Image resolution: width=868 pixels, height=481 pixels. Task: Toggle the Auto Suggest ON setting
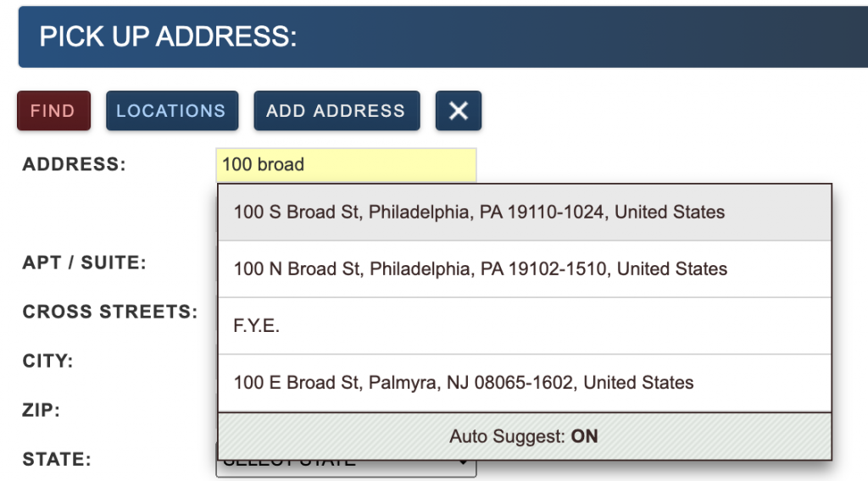pos(524,436)
